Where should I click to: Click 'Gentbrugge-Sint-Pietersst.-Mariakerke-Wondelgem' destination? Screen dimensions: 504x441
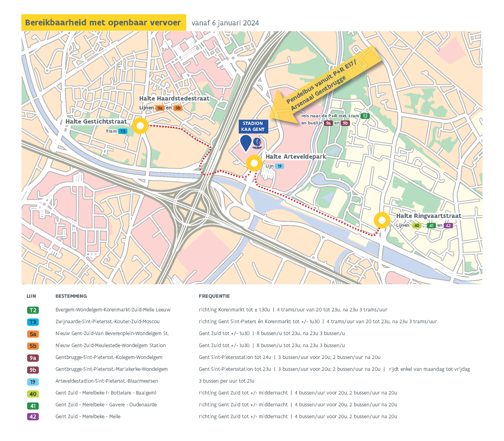click(112, 369)
